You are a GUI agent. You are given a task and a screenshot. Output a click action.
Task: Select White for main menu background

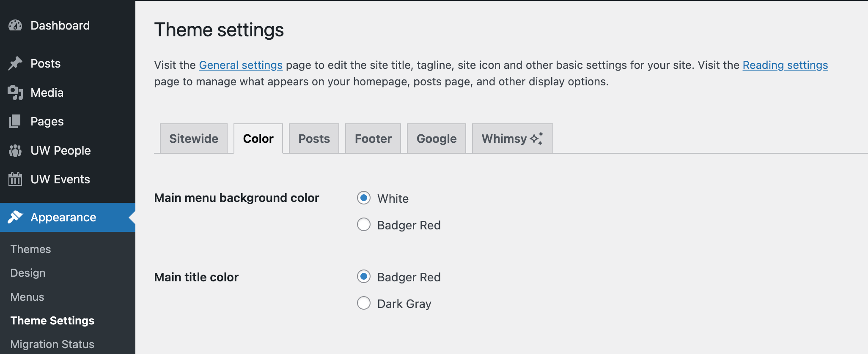[363, 198]
